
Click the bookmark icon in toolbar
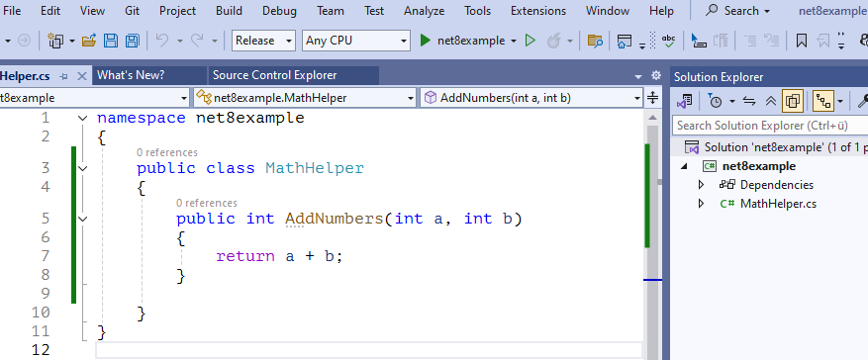(801, 41)
